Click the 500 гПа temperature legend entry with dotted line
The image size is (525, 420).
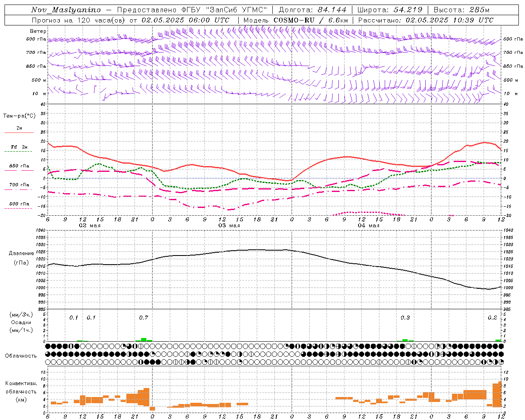click(x=19, y=204)
